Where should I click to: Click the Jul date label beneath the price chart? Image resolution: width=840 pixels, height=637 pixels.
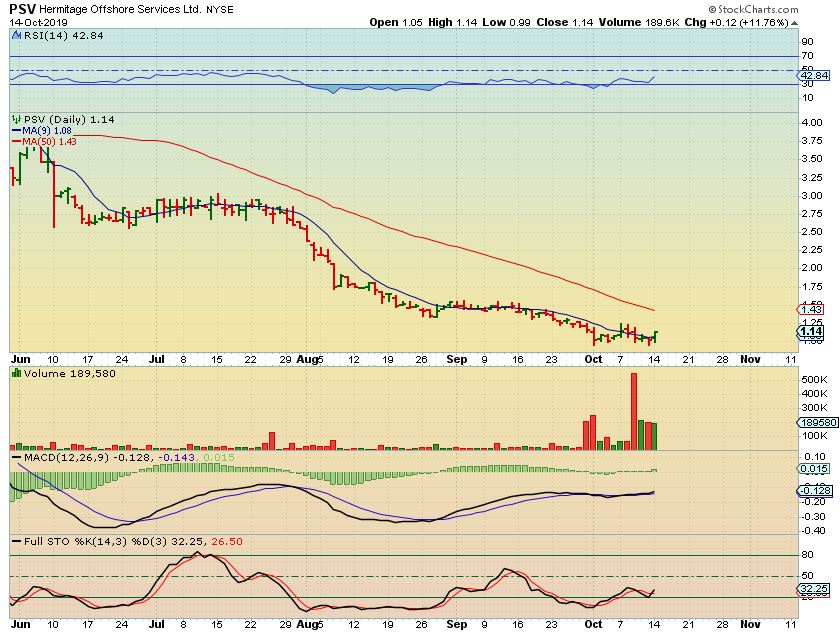tap(156, 359)
